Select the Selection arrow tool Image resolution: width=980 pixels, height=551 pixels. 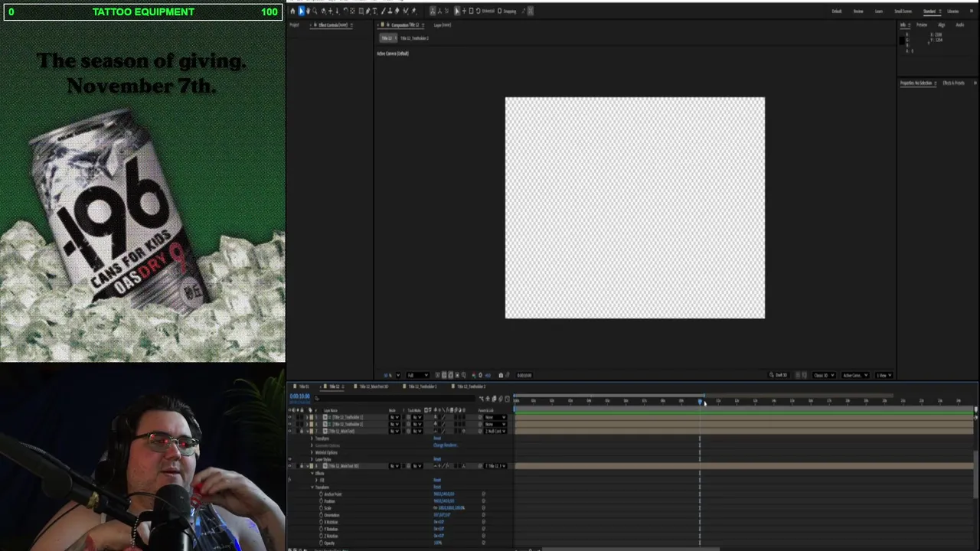301,11
